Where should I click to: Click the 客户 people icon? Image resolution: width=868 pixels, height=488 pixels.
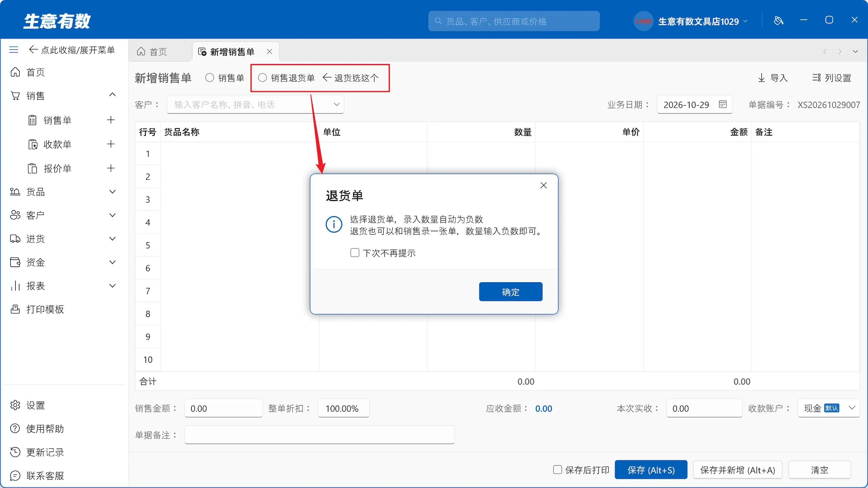click(x=15, y=215)
